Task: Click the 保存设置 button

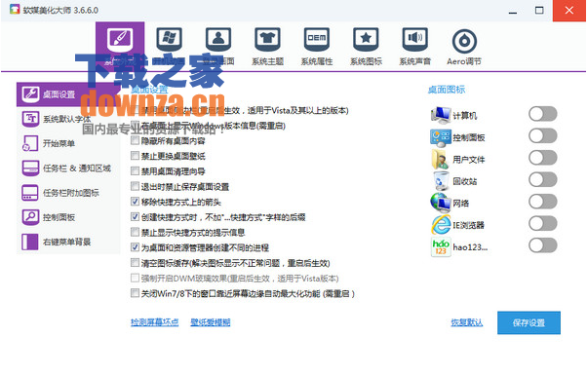Action: click(x=529, y=322)
